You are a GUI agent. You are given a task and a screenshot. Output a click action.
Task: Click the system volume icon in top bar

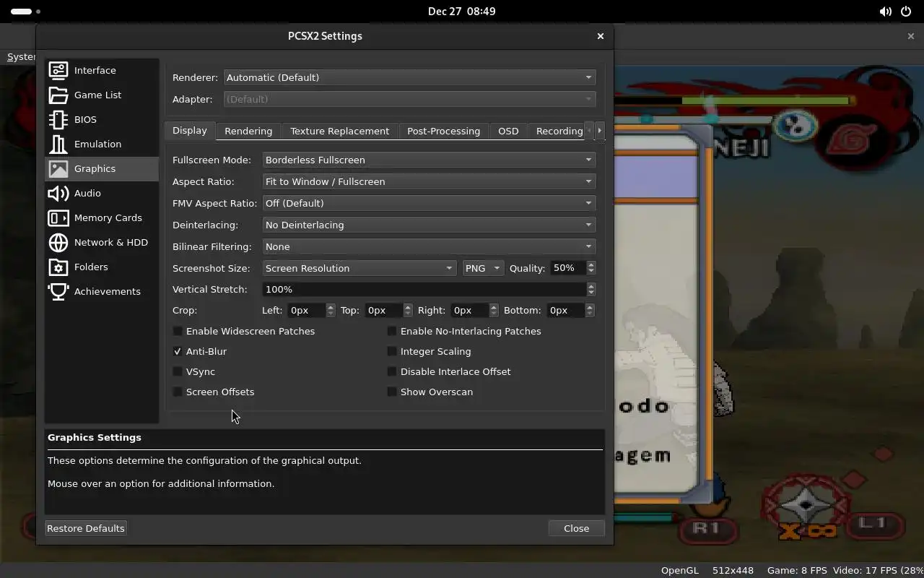885,12
